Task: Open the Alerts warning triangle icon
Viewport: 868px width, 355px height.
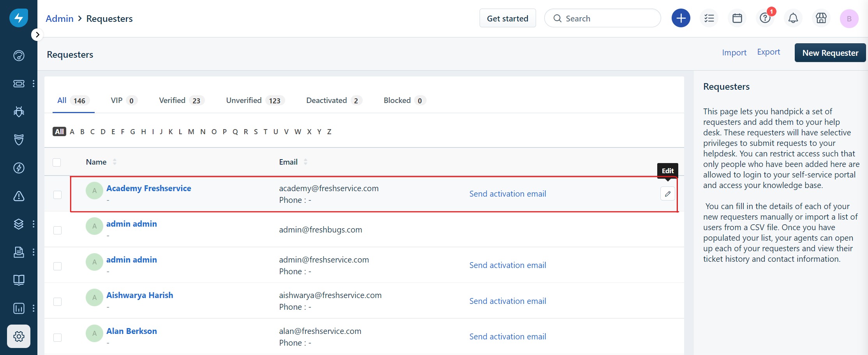Action: click(x=19, y=196)
